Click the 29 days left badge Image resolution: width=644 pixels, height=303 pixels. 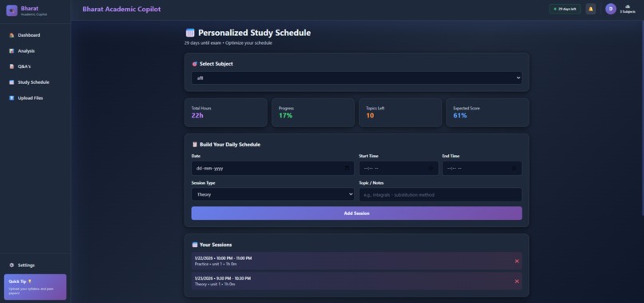[x=565, y=9]
